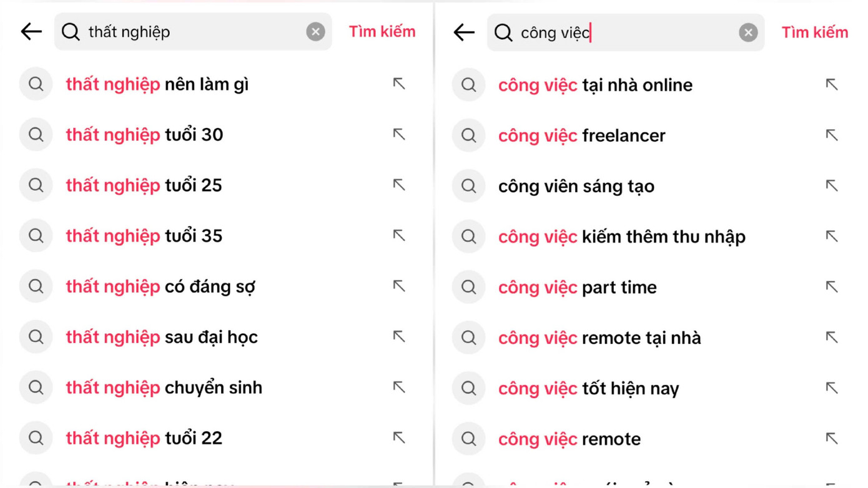This screenshot has height=488, width=868.
Task: Clear the "thất nghiệp" search text
Action: click(x=315, y=31)
